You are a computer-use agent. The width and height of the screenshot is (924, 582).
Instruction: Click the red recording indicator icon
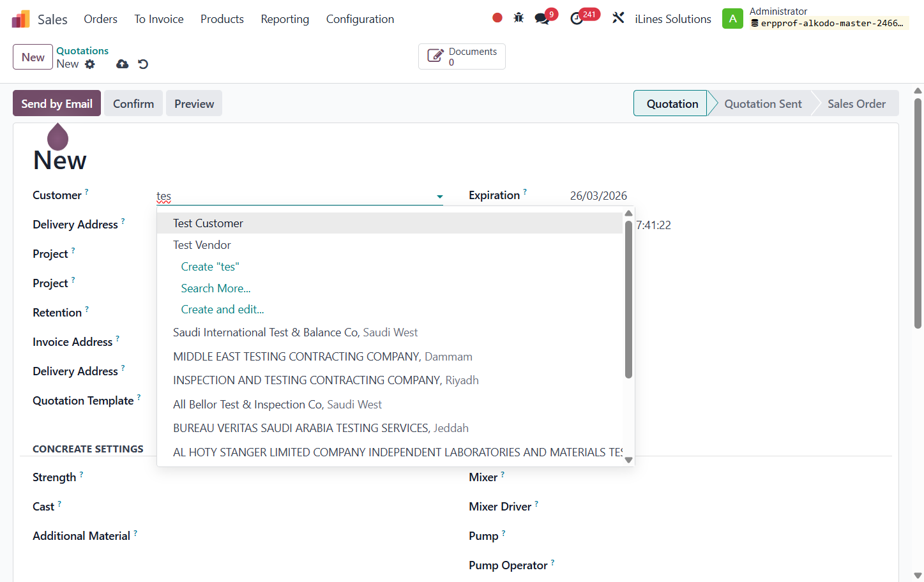(497, 18)
